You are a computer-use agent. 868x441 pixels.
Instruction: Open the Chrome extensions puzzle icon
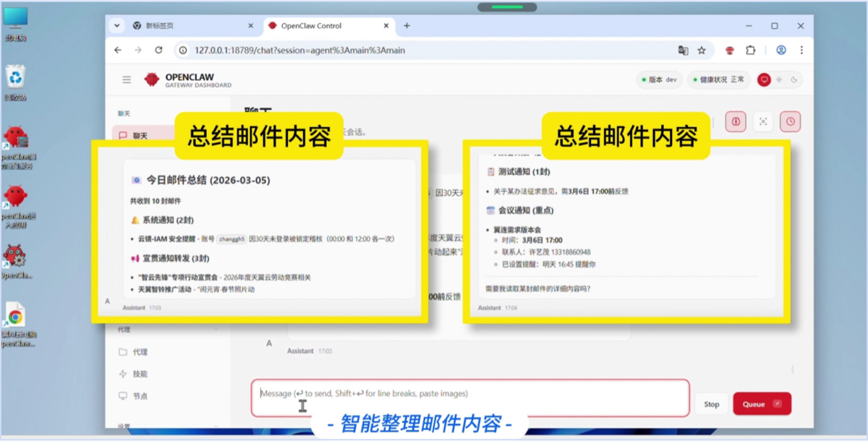coord(750,51)
